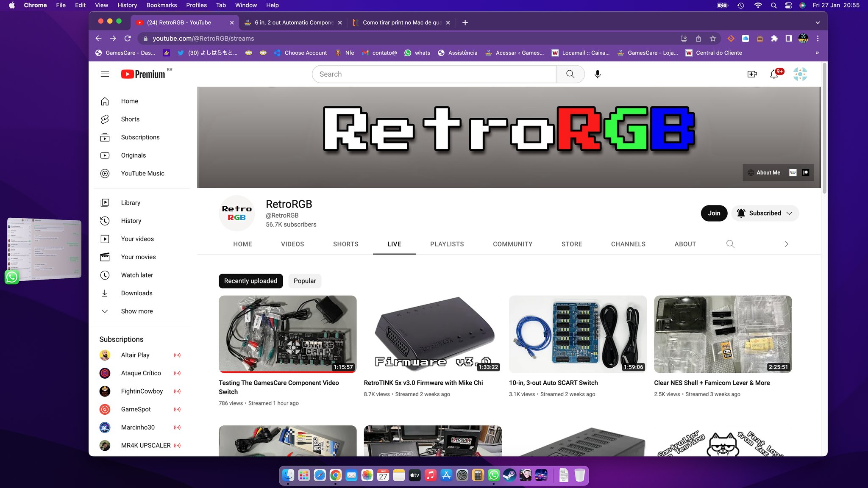Open Choose Account bookmark

tap(300, 53)
